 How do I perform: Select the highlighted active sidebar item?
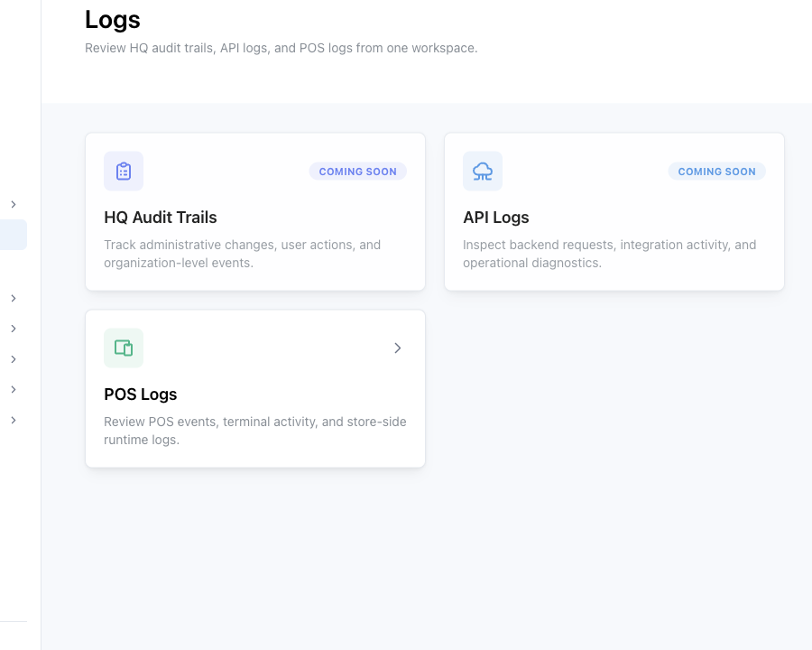pos(14,235)
